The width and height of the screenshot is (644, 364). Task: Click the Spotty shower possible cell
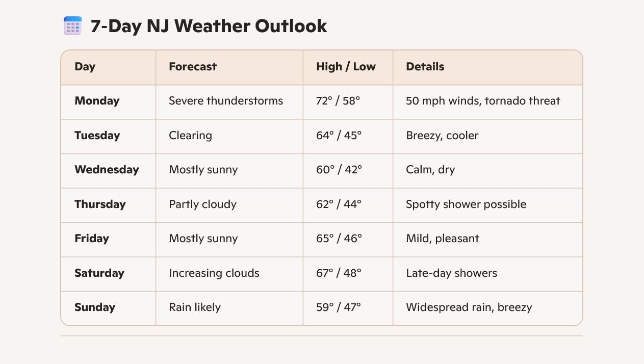[466, 204]
